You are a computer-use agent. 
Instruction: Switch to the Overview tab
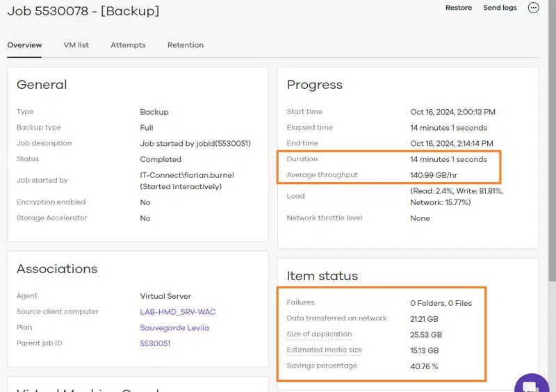[x=24, y=45]
